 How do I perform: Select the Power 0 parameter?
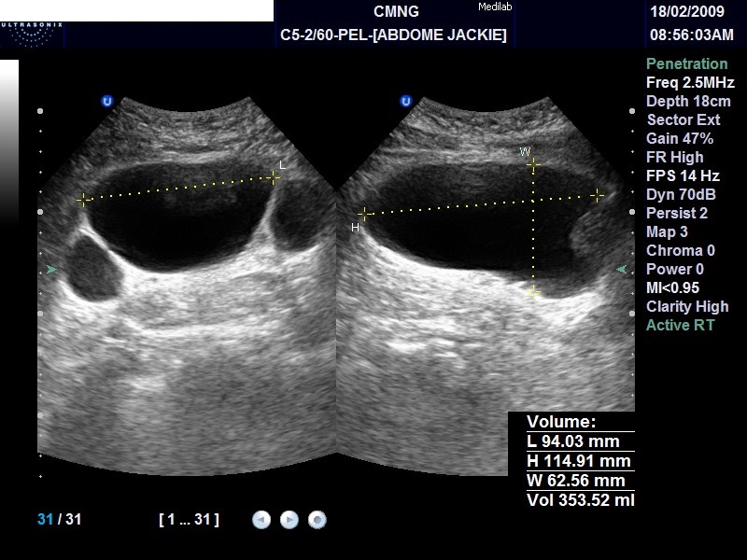click(x=674, y=269)
